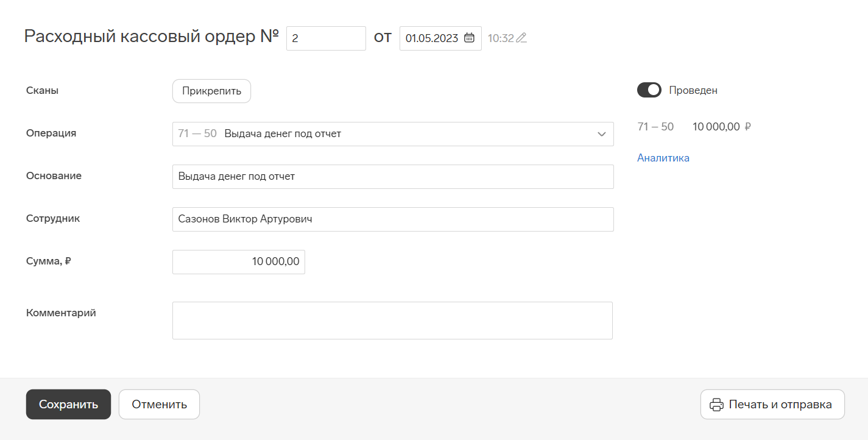Click the 71 — 50 posting accounts text
This screenshot has width=868, height=440.
(x=655, y=127)
